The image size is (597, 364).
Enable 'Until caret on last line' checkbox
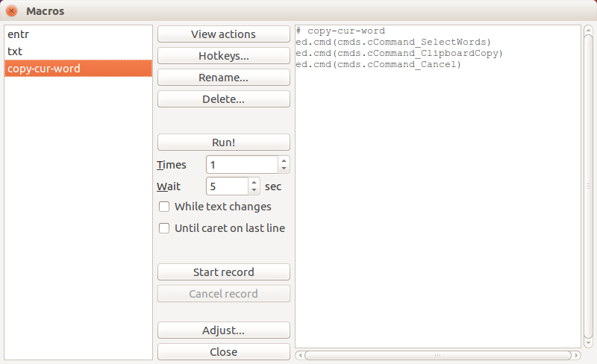click(165, 228)
